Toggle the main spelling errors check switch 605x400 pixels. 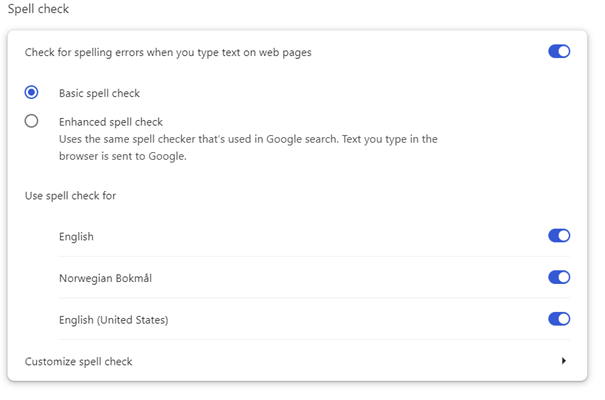point(559,51)
